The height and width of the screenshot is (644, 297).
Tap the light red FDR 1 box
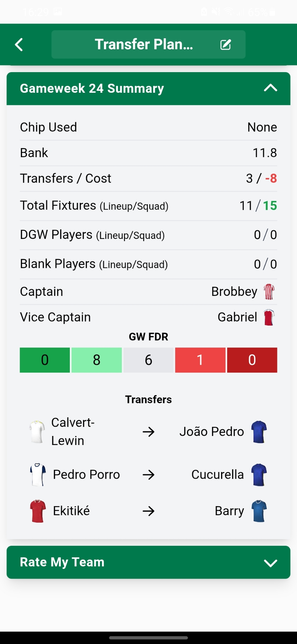(x=200, y=360)
